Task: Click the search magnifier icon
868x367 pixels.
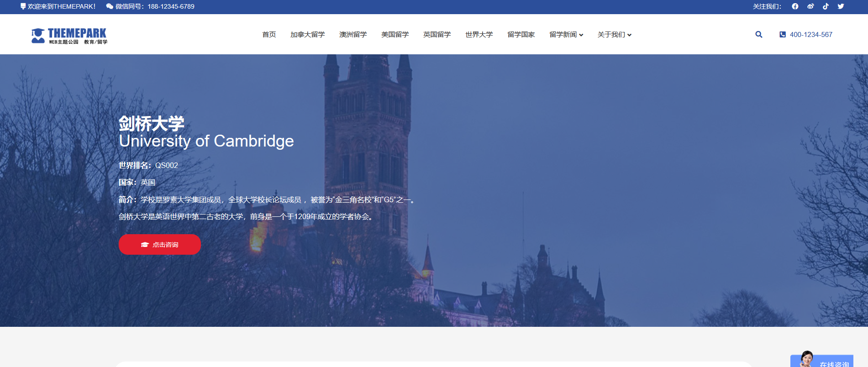Action: click(759, 34)
